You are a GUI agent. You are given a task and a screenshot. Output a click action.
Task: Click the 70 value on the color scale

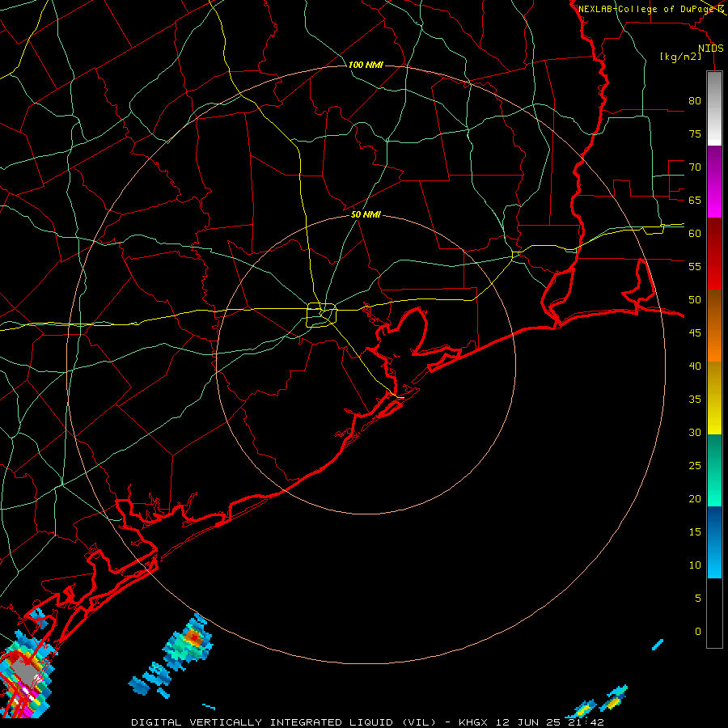[695, 167]
